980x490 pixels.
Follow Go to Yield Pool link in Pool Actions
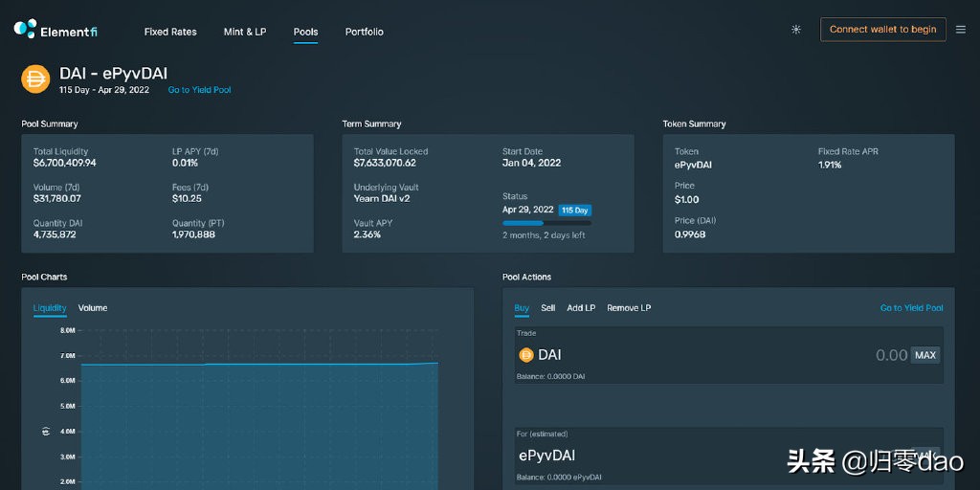(912, 308)
